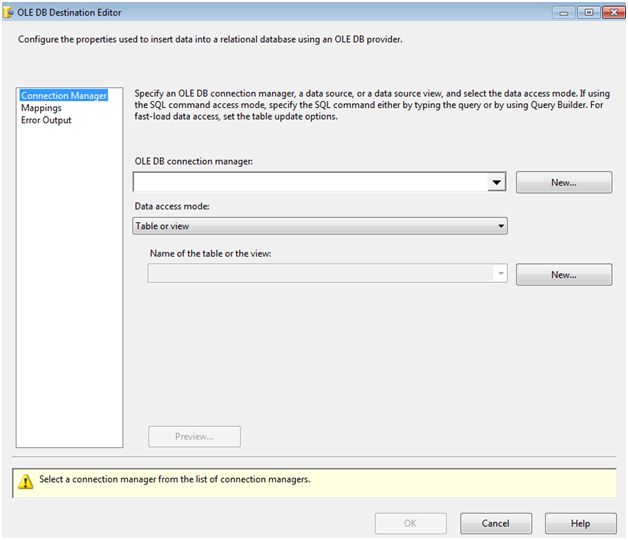628x540 pixels.
Task: Click the warning icon in message bar
Action: pos(26,481)
